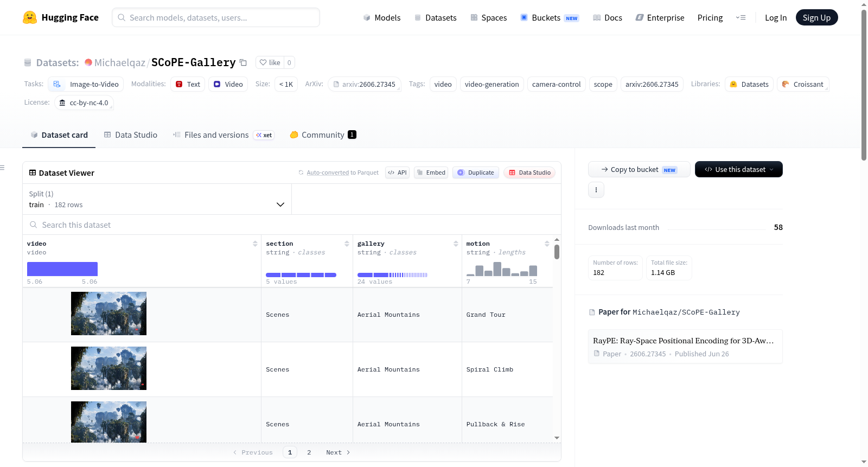Toggle the left sidebar hamburger icon
The height and width of the screenshot is (467, 868).
click(x=2, y=168)
